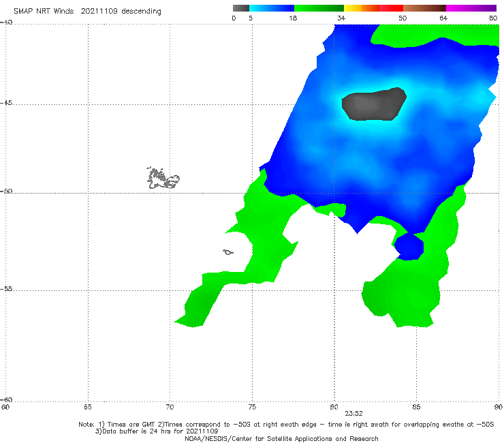Click the gray low-wind patch near -45 latitude
Image resolution: width=504 pixels, height=443 pixels.
tap(373, 104)
